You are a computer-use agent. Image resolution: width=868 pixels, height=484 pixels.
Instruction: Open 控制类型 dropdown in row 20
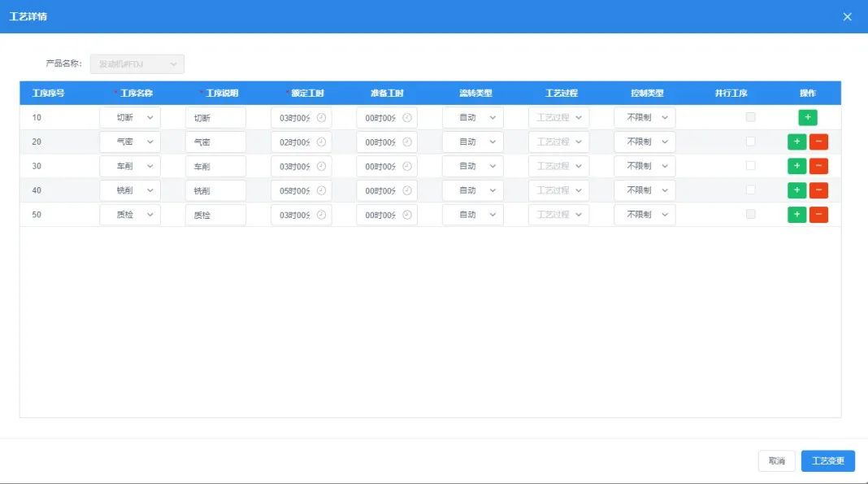click(x=644, y=142)
